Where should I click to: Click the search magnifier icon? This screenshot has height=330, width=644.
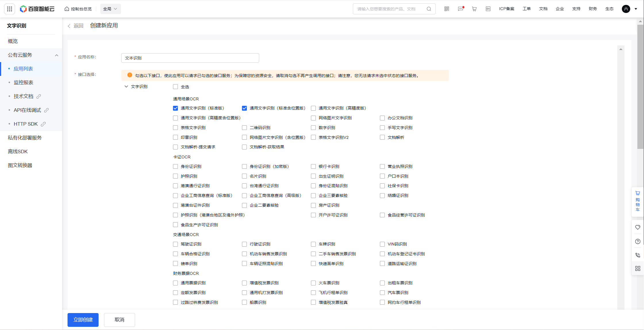[x=429, y=9]
